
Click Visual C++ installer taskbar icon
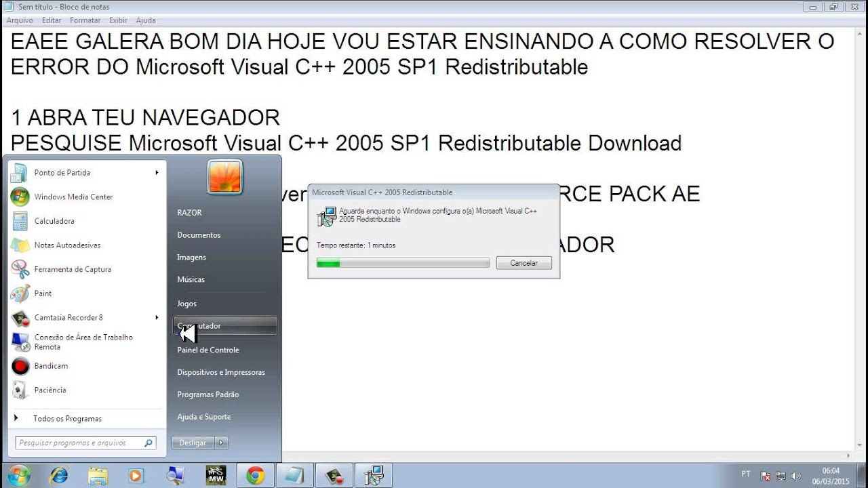tap(374, 476)
